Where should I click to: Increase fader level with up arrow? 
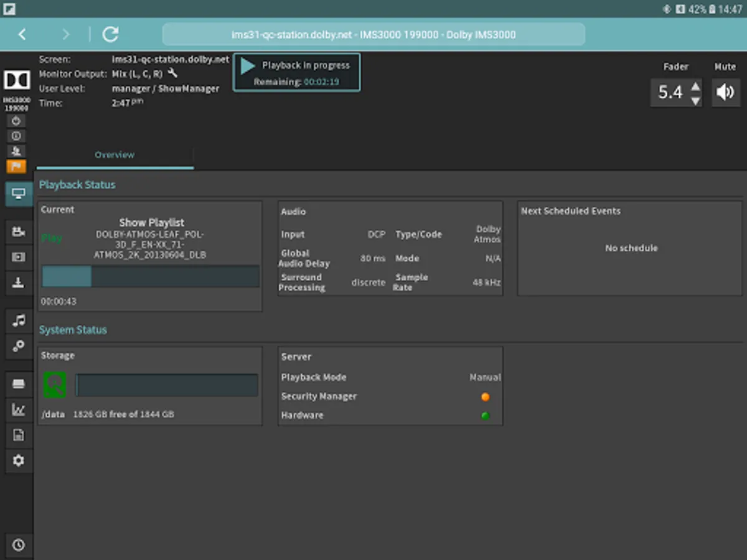click(x=696, y=86)
